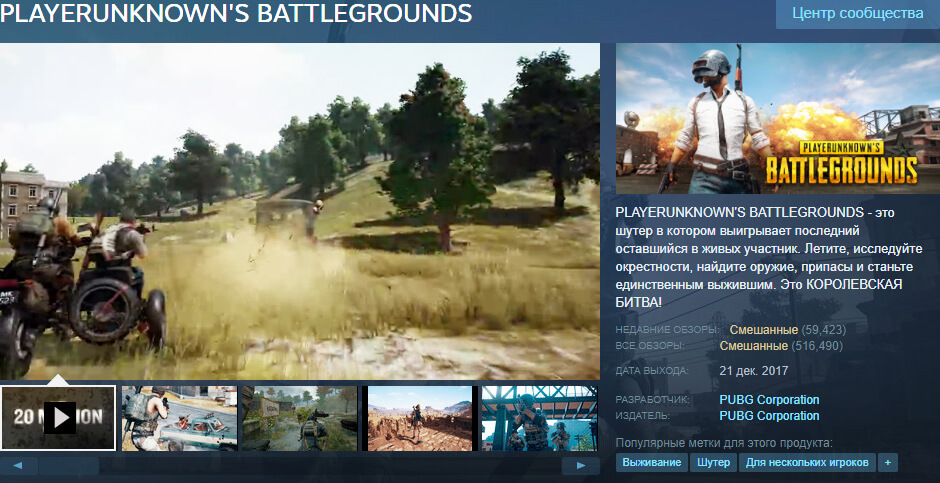The width and height of the screenshot is (940, 483).
Task: Click the main motorcycle gameplay video
Action: pos(300,211)
